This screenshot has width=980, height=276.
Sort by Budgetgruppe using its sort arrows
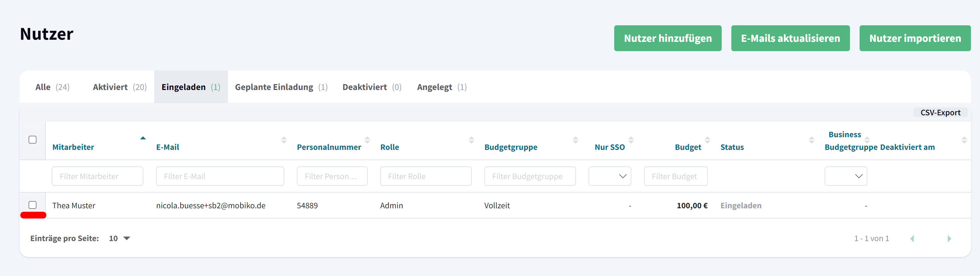[x=575, y=140]
